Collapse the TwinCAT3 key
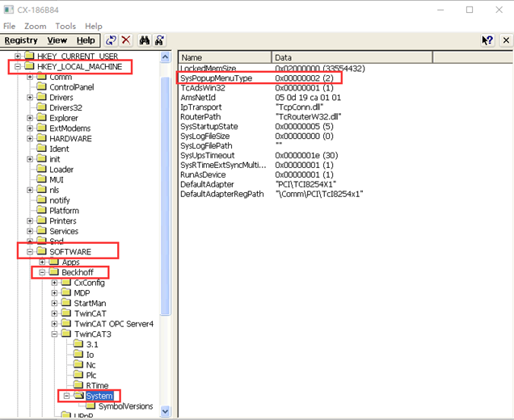 (54, 334)
